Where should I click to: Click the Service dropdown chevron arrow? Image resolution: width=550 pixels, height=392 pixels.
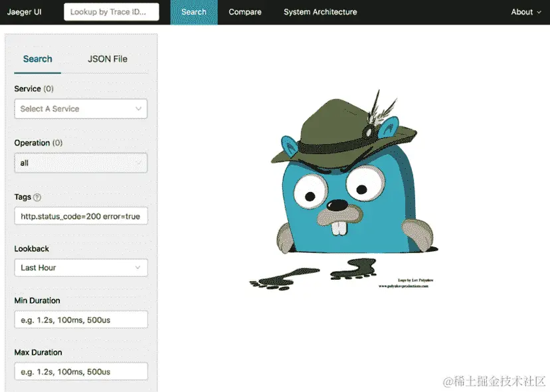point(138,108)
